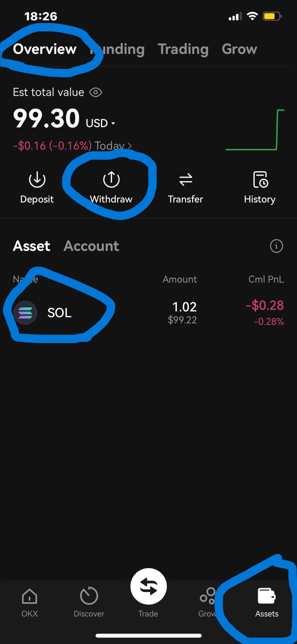Open the Grow icon in bottom bar
Screen dimensions: 297x644
[x=208, y=596]
